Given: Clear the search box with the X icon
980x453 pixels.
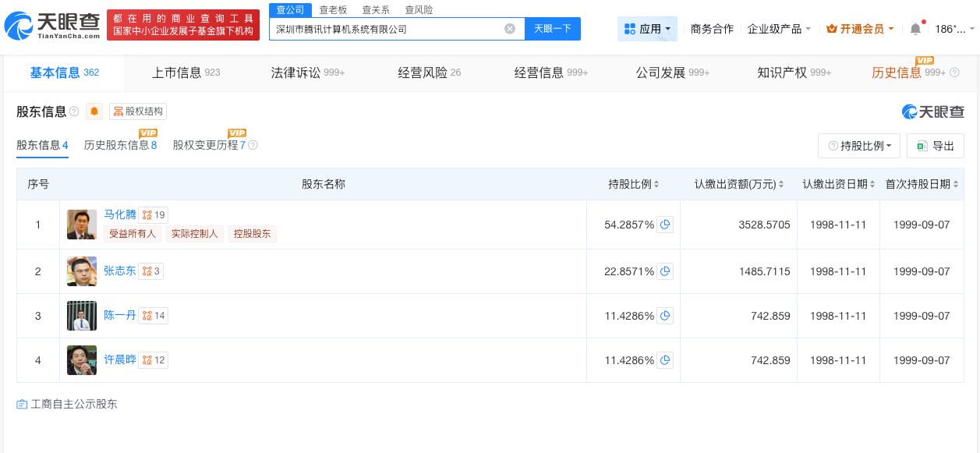Looking at the screenshot, I should (511, 28).
